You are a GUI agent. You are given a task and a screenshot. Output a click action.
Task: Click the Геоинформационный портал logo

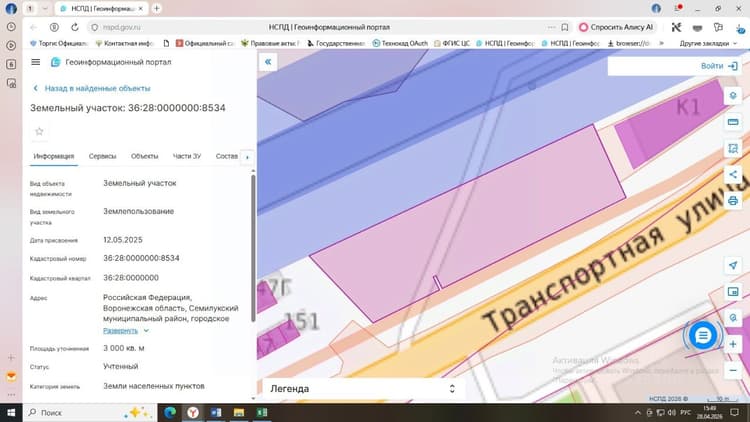(x=111, y=62)
